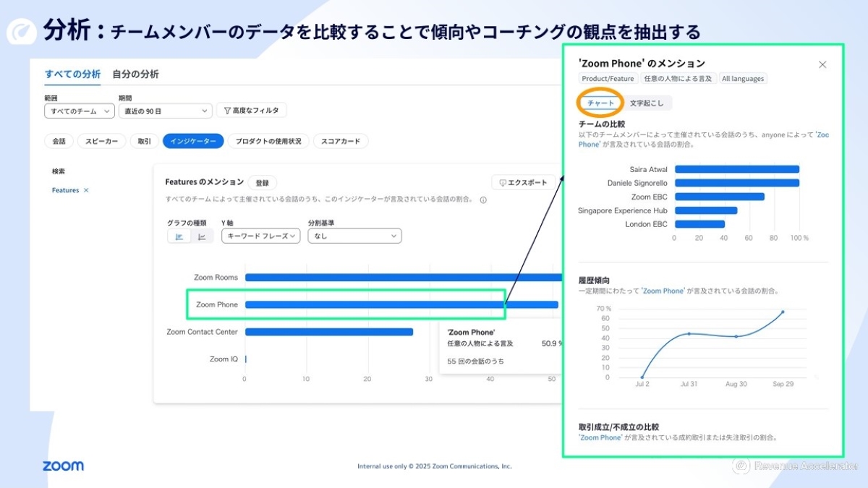Click the Zoom Rooms bar in the chart

tap(403, 277)
